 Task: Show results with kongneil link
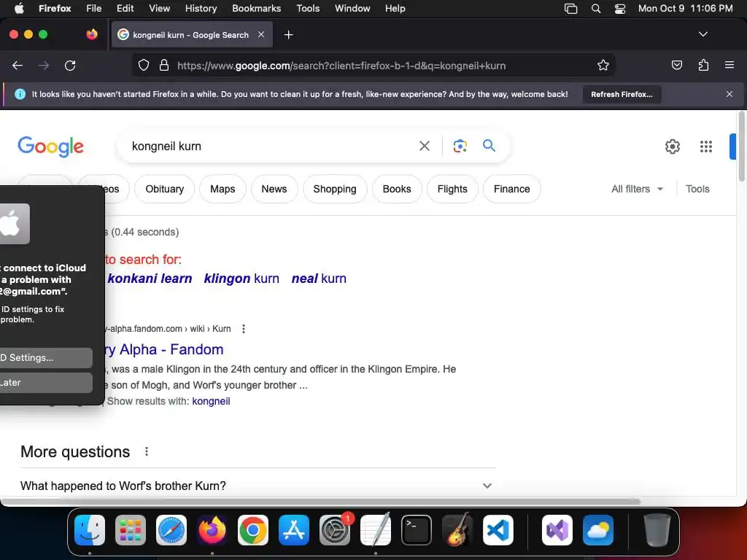point(211,402)
